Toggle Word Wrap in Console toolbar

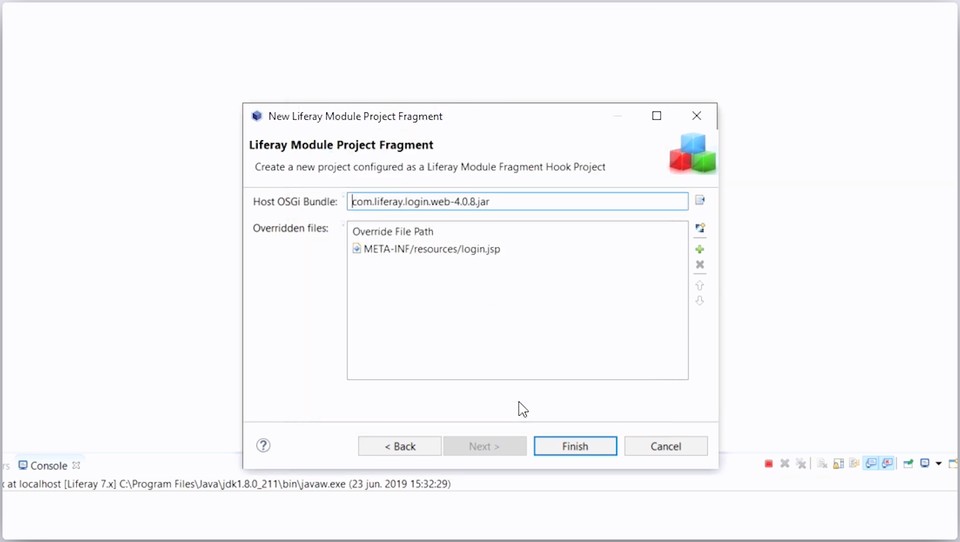tap(854, 464)
